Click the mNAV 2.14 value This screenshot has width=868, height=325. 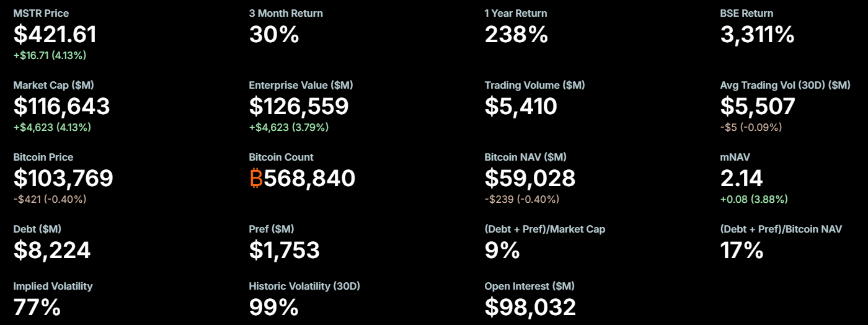pos(742,179)
